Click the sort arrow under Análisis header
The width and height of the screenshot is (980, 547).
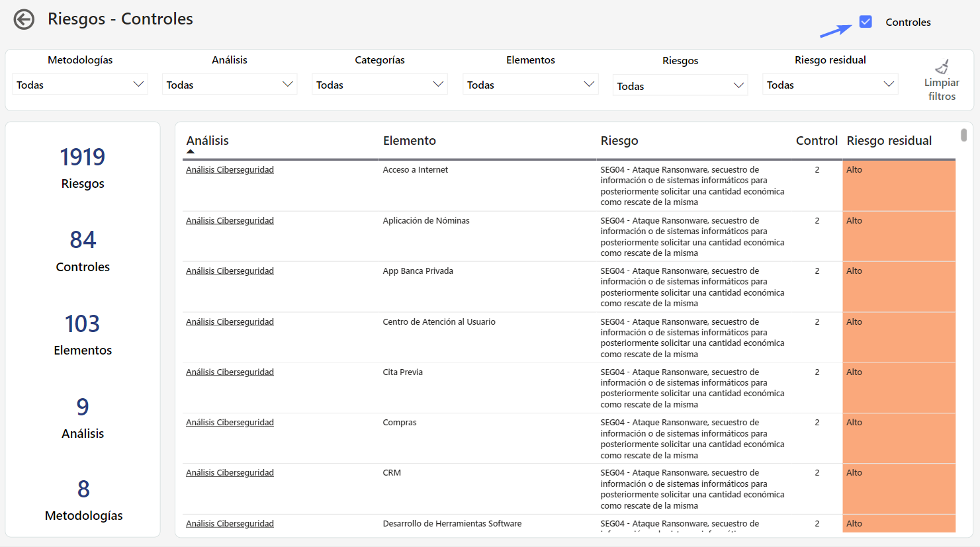[191, 151]
